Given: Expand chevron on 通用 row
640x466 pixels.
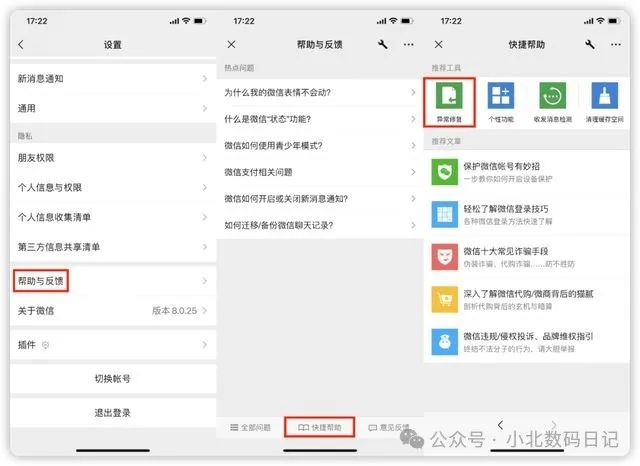Looking at the screenshot, I should tap(205, 108).
